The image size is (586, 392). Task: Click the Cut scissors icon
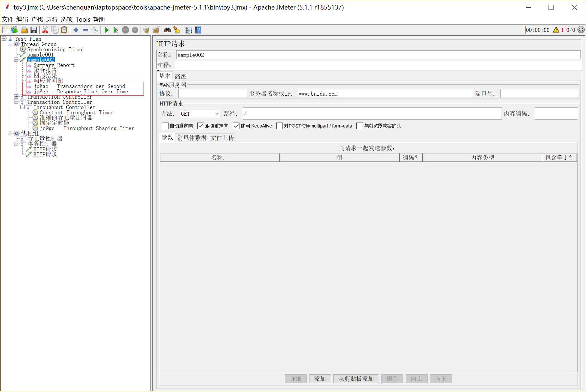coord(45,30)
